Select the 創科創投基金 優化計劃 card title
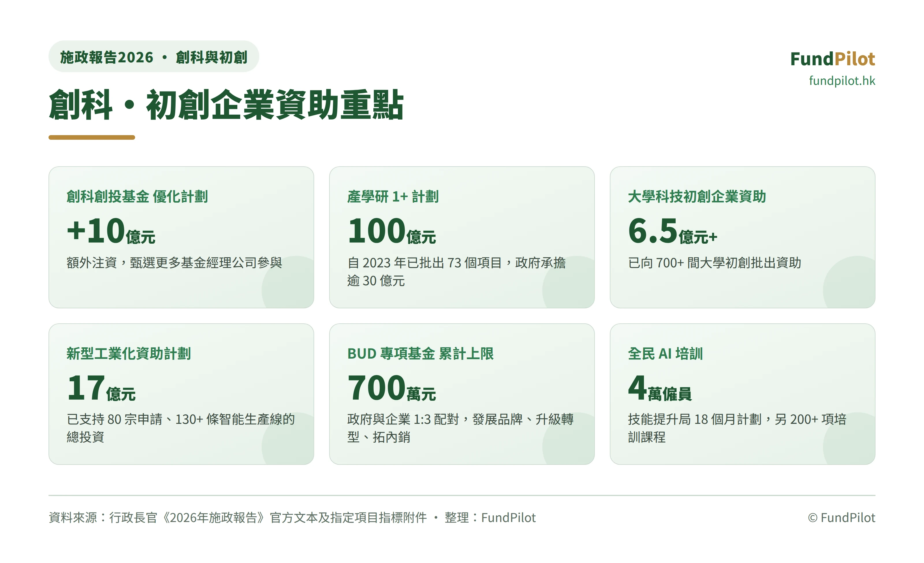924x563 pixels. click(137, 196)
